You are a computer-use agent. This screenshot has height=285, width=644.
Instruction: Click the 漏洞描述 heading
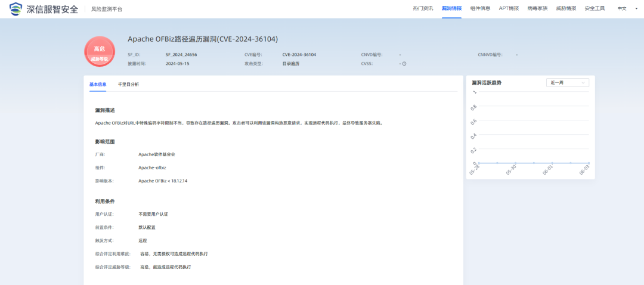coord(105,110)
